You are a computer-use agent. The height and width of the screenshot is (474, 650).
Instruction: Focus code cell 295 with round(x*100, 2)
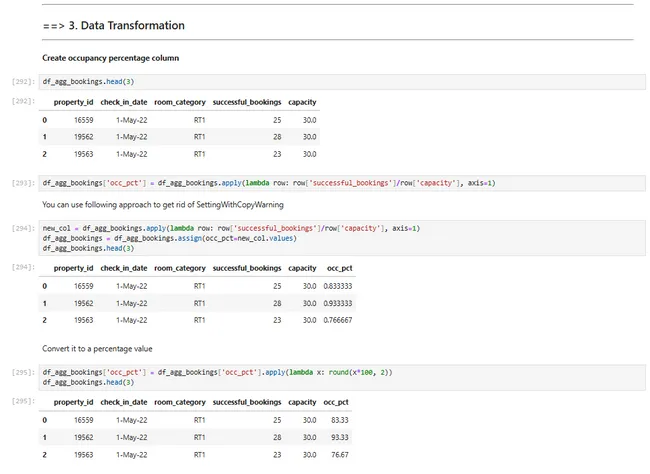342,377
